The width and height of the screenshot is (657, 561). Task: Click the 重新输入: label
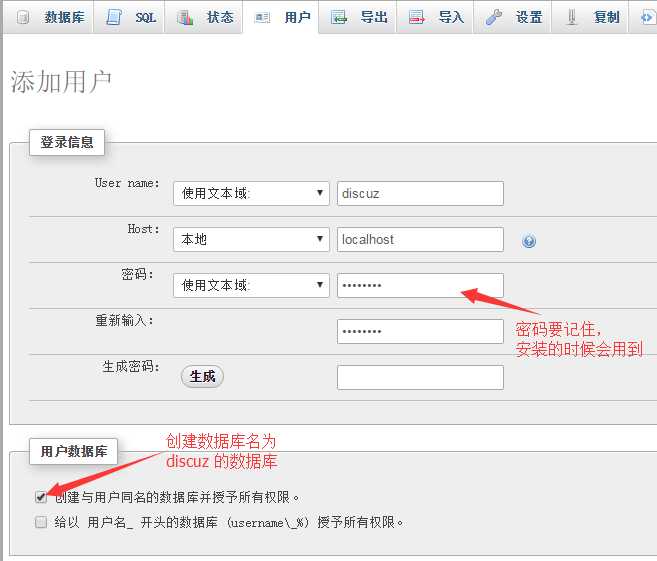[x=124, y=321]
